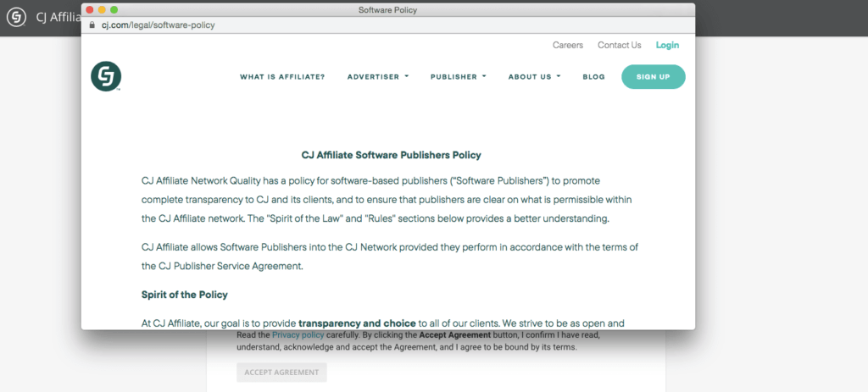Screen dimensions: 868x392
Task: Click the Software Policy window title bar
Action: coord(387,9)
